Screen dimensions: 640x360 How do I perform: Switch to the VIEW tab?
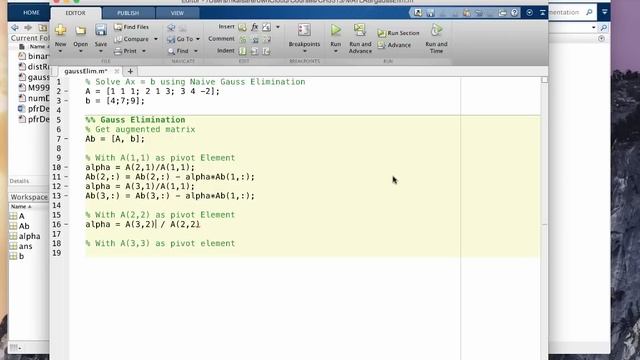coord(177,13)
